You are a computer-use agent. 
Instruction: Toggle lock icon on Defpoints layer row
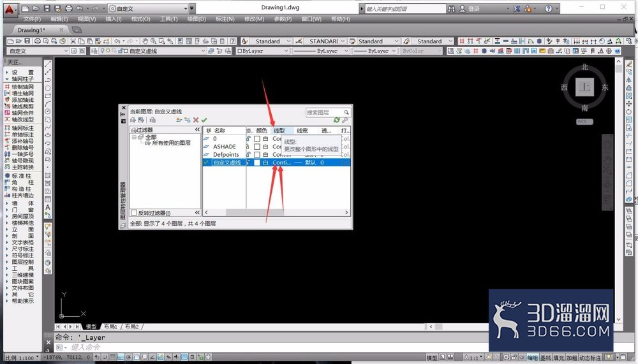[x=248, y=154]
